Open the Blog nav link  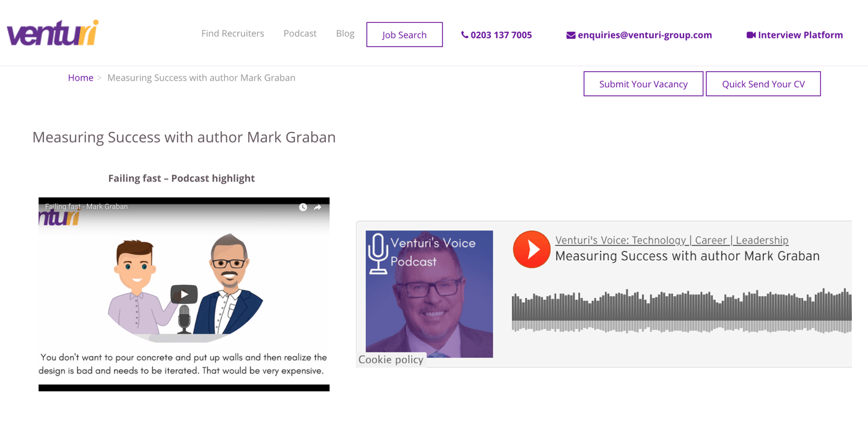point(345,33)
